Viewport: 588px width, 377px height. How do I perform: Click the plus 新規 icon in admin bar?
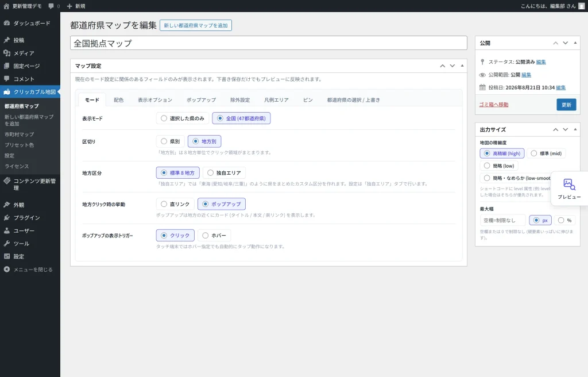pyautogui.click(x=69, y=6)
